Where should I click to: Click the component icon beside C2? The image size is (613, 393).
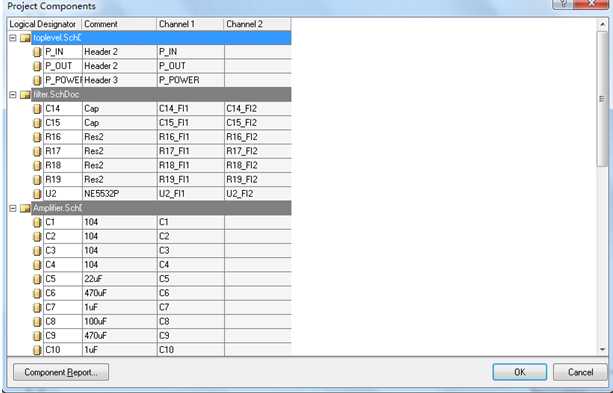pyautogui.click(x=37, y=237)
